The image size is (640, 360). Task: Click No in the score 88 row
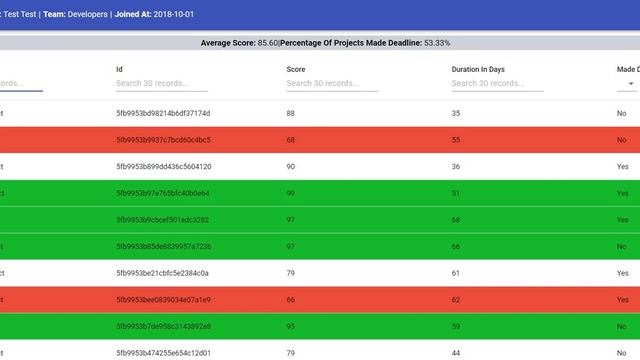(x=622, y=113)
